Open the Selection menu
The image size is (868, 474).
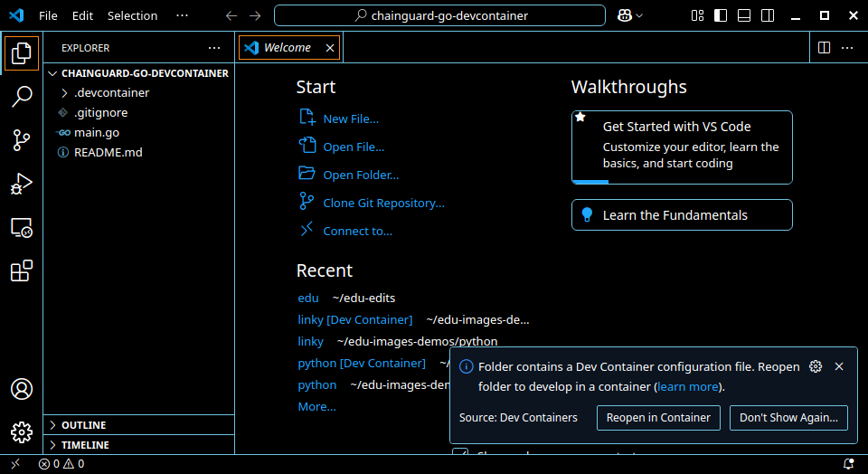tap(132, 15)
